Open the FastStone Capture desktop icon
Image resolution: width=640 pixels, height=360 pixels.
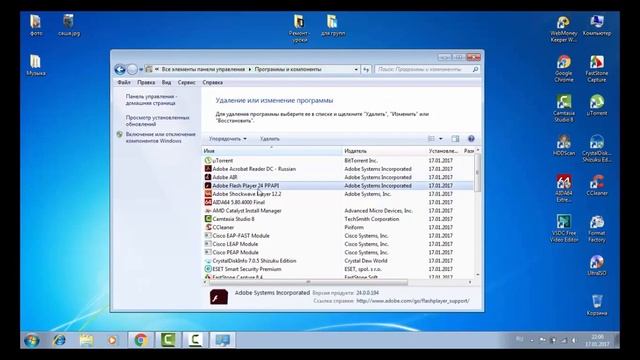pos(597,69)
